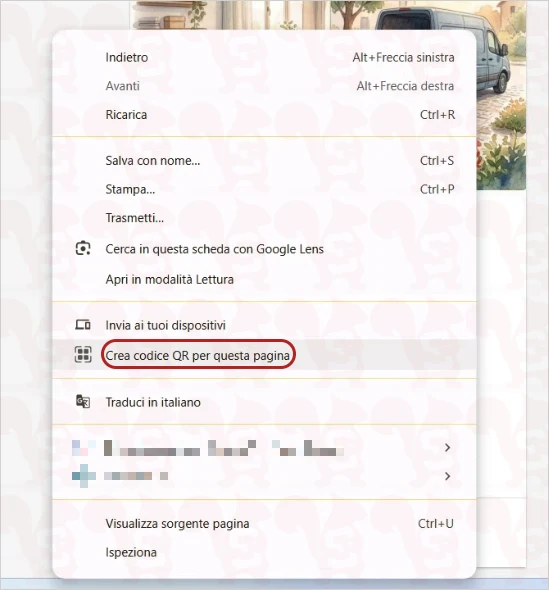This screenshot has height=590, width=549.
Task: Select Ispeziona to open DevTools
Action: (x=264, y=552)
